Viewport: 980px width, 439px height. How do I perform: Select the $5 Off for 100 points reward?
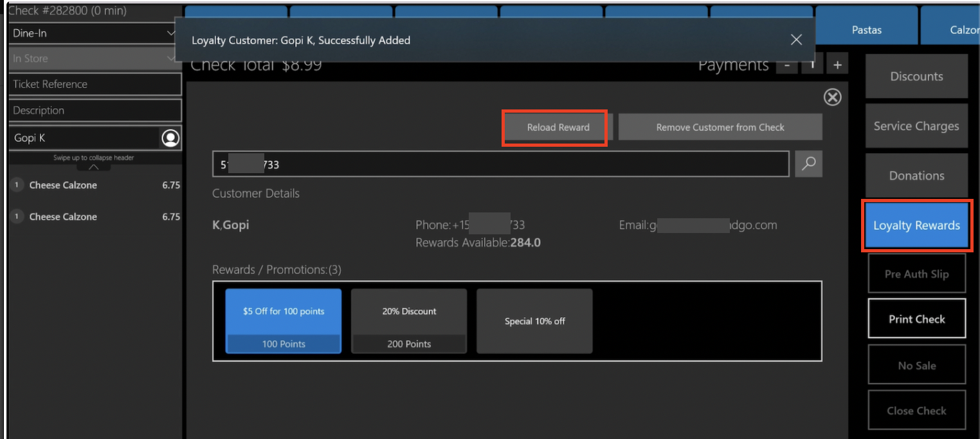[284, 321]
